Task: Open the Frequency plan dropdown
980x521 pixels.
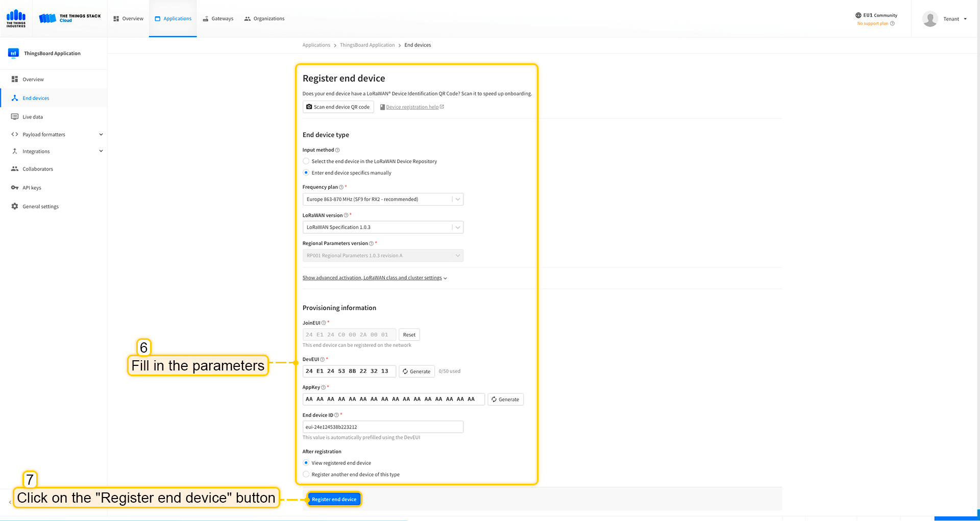Action: click(382, 200)
